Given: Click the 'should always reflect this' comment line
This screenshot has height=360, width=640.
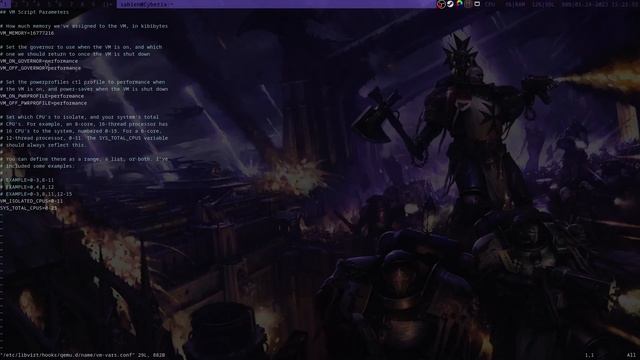Looking at the screenshot, I should [43, 145].
